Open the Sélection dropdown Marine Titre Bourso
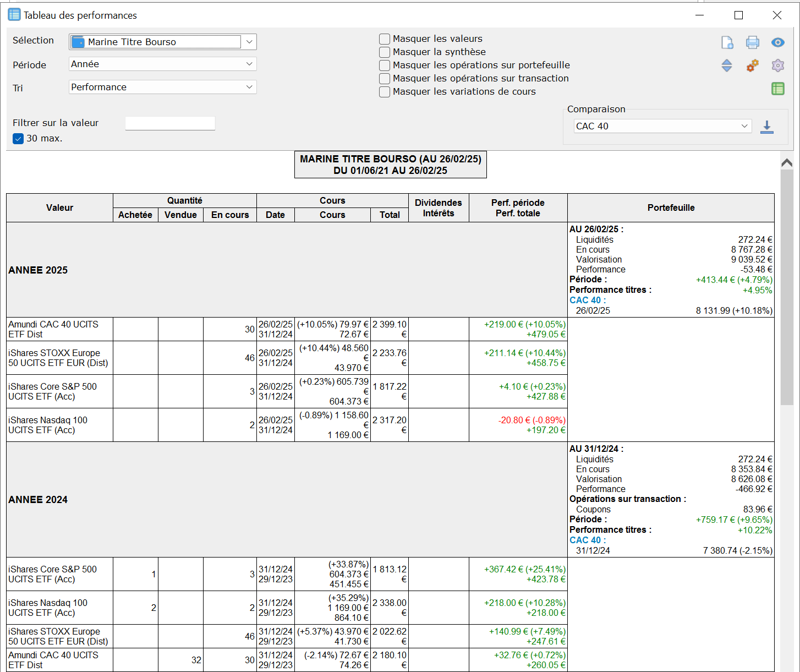This screenshot has width=800, height=672. pyautogui.click(x=163, y=42)
